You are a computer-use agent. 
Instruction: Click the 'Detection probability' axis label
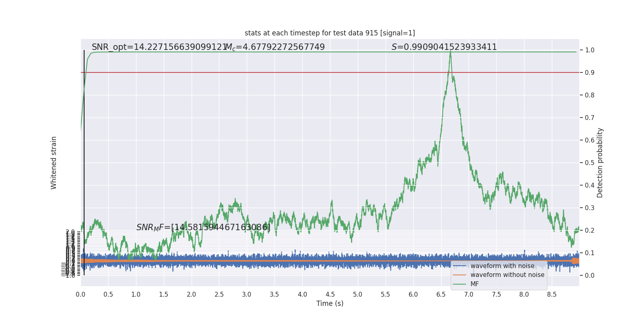600,163
